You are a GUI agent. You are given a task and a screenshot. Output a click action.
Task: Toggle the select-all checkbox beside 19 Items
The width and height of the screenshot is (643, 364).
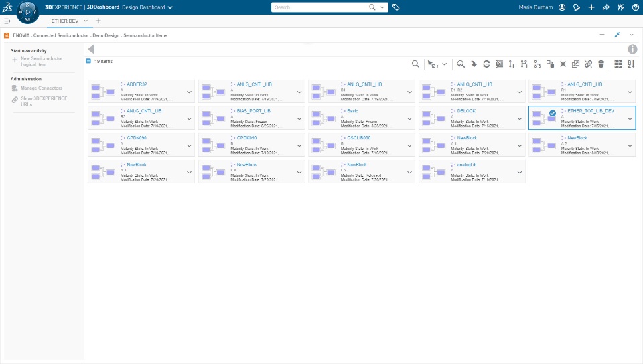[x=88, y=61]
